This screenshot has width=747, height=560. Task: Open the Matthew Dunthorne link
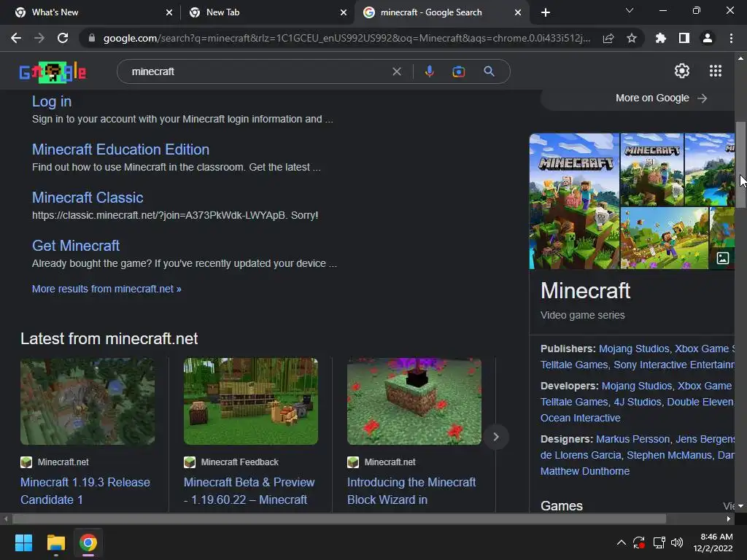[x=585, y=472]
